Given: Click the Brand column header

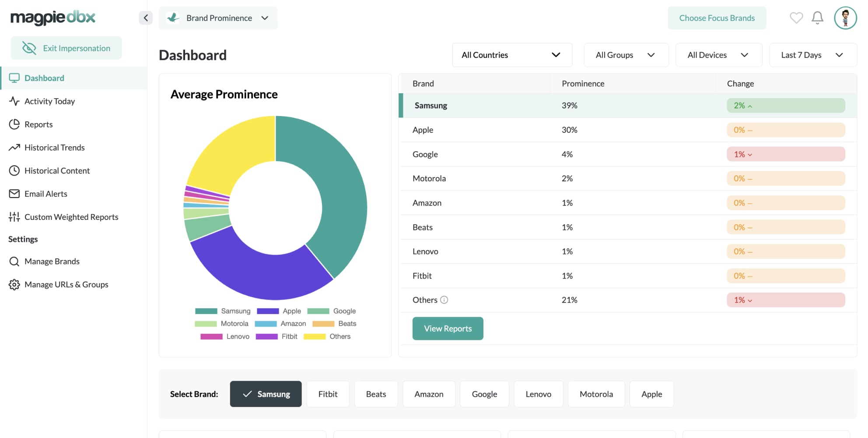Looking at the screenshot, I should tap(423, 84).
